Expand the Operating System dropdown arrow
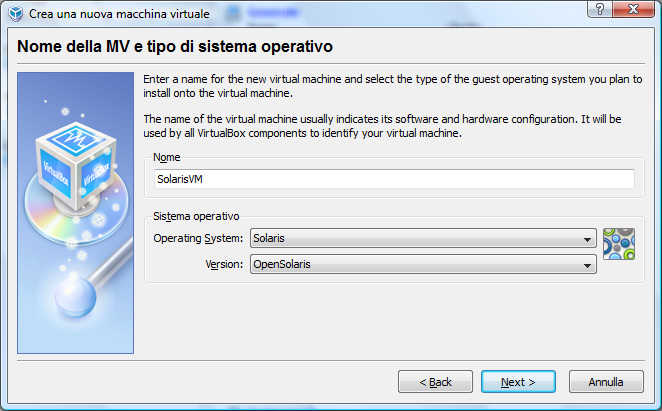The image size is (662, 411). coord(587,239)
